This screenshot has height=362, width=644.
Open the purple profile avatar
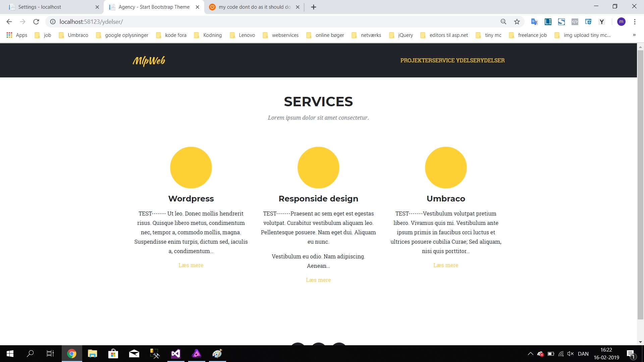pos(621,22)
